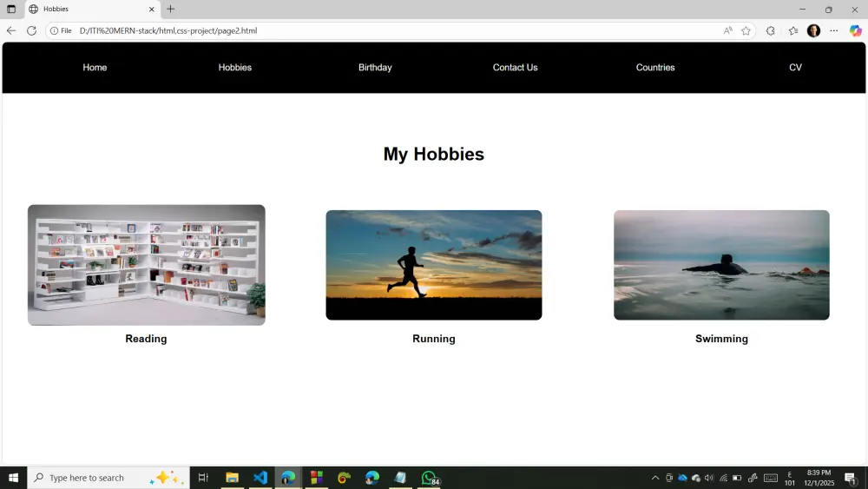Show hidden system tray icons chevron
The width and height of the screenshot is (868, 489).
click(x=654, y=478)
